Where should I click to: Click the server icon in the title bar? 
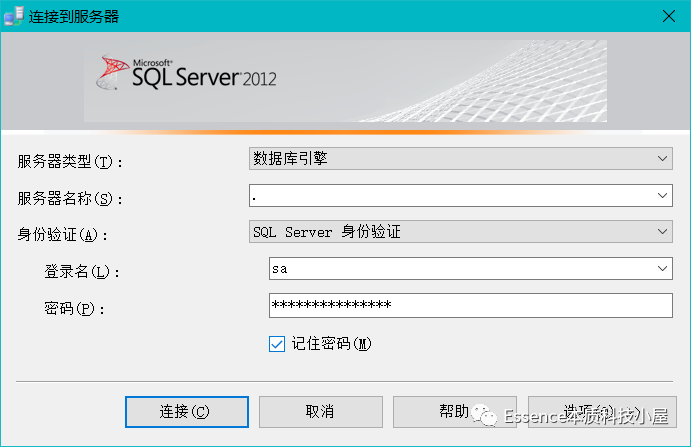(14, 16)
